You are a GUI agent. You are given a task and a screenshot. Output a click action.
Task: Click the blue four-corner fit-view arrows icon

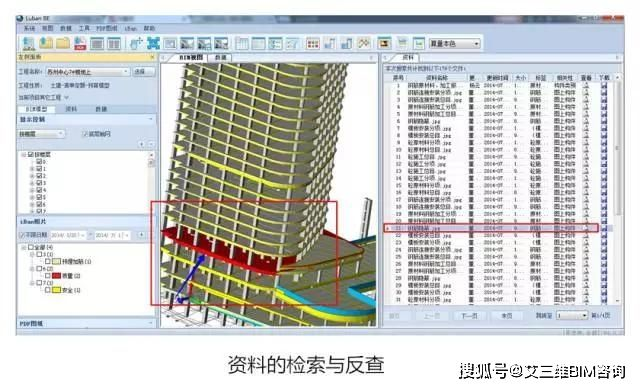[153, 43]
